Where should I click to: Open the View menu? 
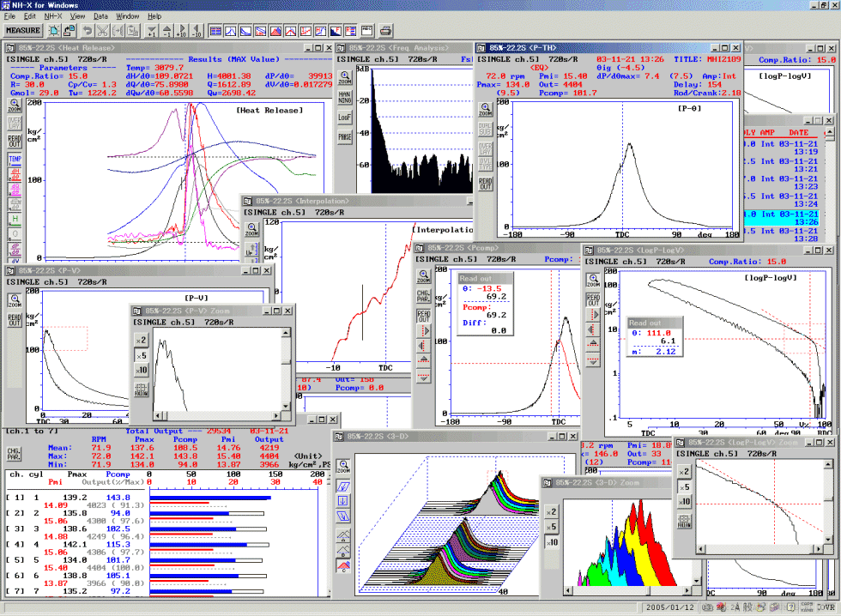click(x=77, y=16)
